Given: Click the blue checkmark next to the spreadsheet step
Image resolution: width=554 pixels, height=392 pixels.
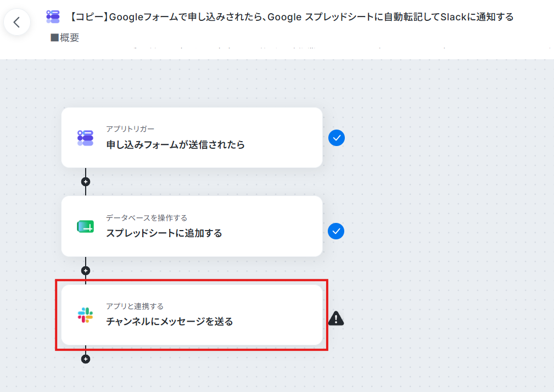Looking at the screenshot, I should point(336,231).
